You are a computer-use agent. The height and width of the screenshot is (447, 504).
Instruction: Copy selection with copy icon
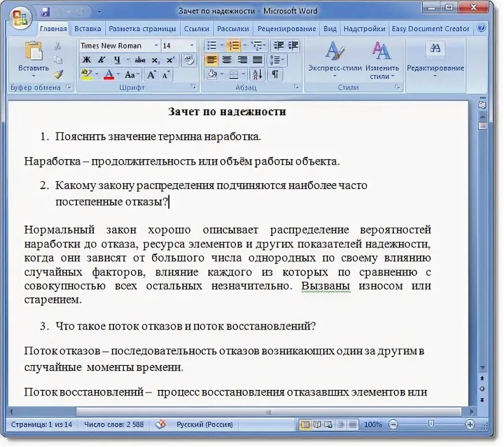58,60
